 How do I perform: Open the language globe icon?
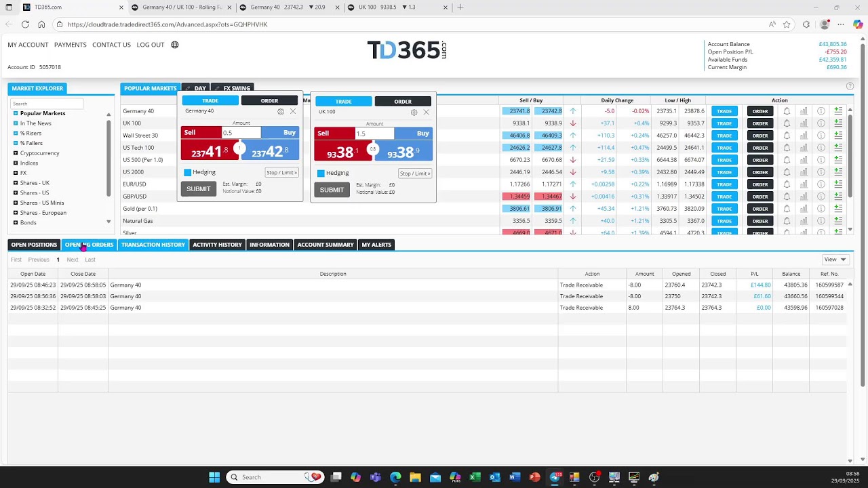click(x=175, y=45)
